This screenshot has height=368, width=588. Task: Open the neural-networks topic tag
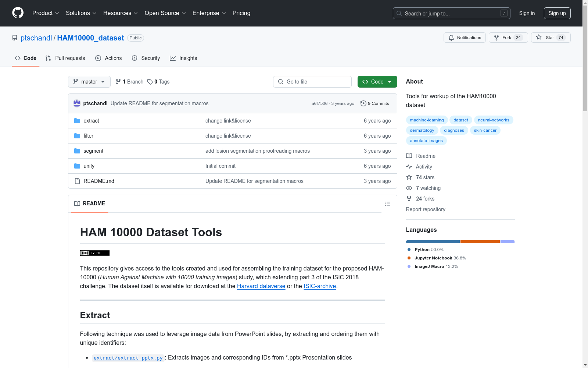494,120
